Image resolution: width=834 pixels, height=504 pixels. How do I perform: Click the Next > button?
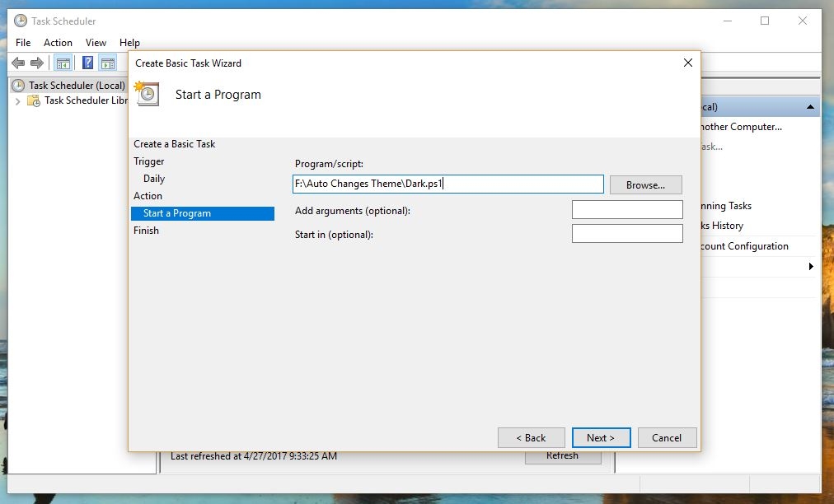click(601, 437)
